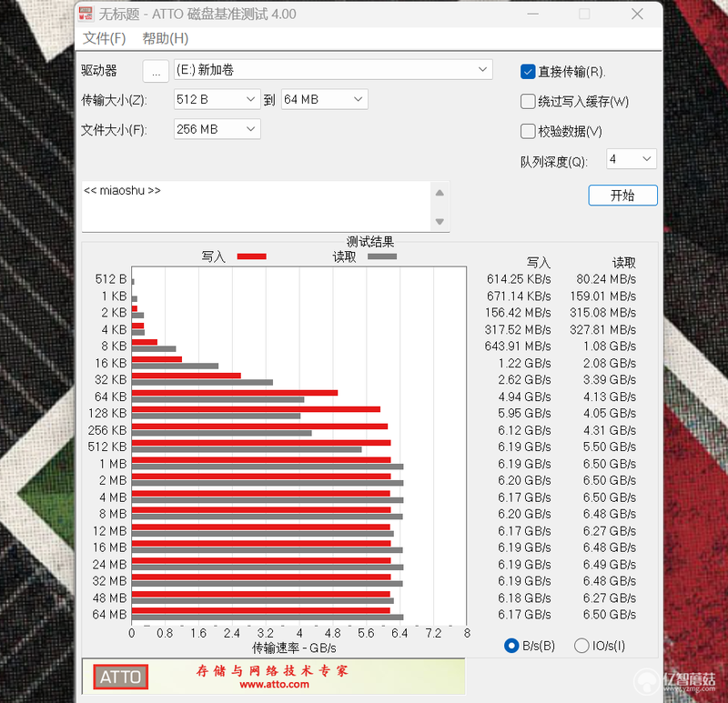Click inside the miaoshu description text box

point(256,206)
